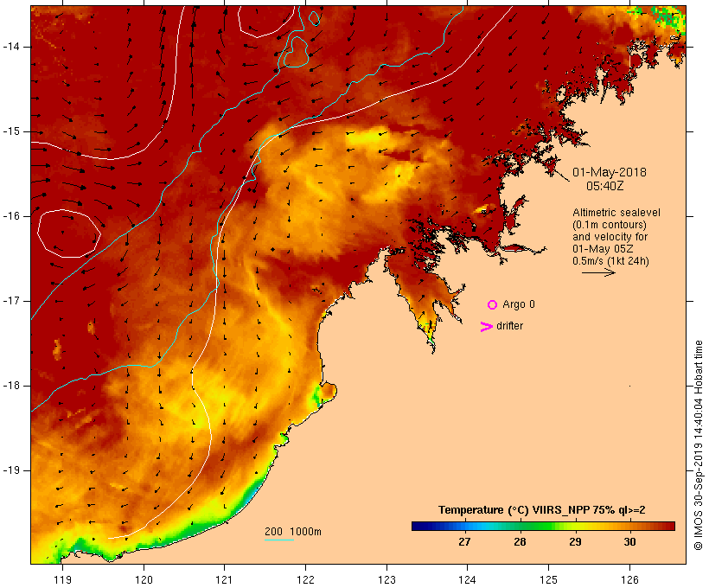
Task: Click the small circular peninsula on coast near -18
Action: 329,391
